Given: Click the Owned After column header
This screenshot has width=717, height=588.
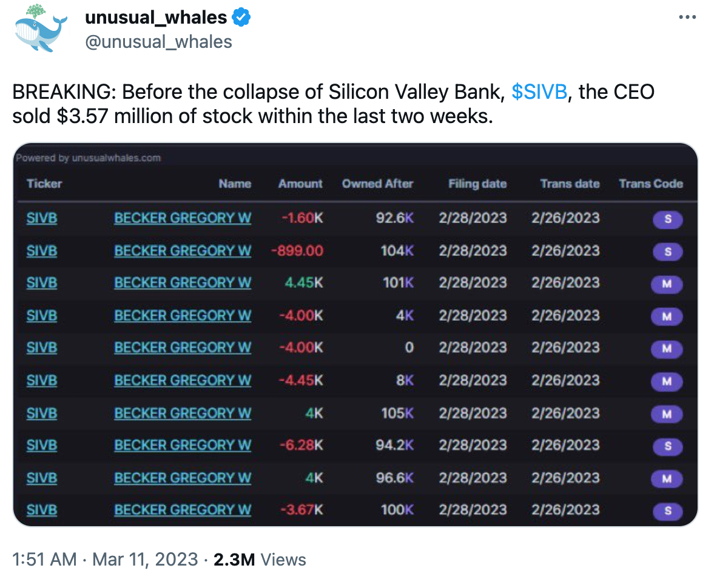Looking at the screenshot, I should pos(378,184).
